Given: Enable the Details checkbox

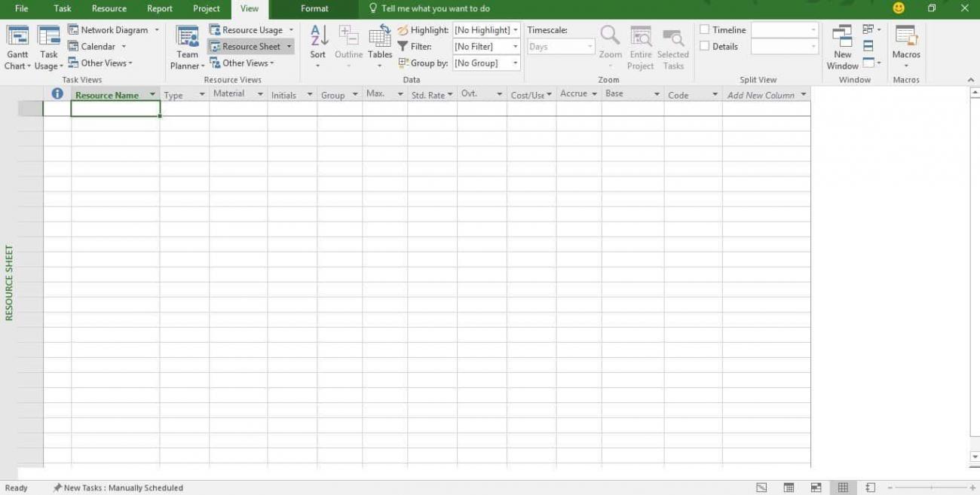Looking at the screenshot, I should click(x=704, y=46).
